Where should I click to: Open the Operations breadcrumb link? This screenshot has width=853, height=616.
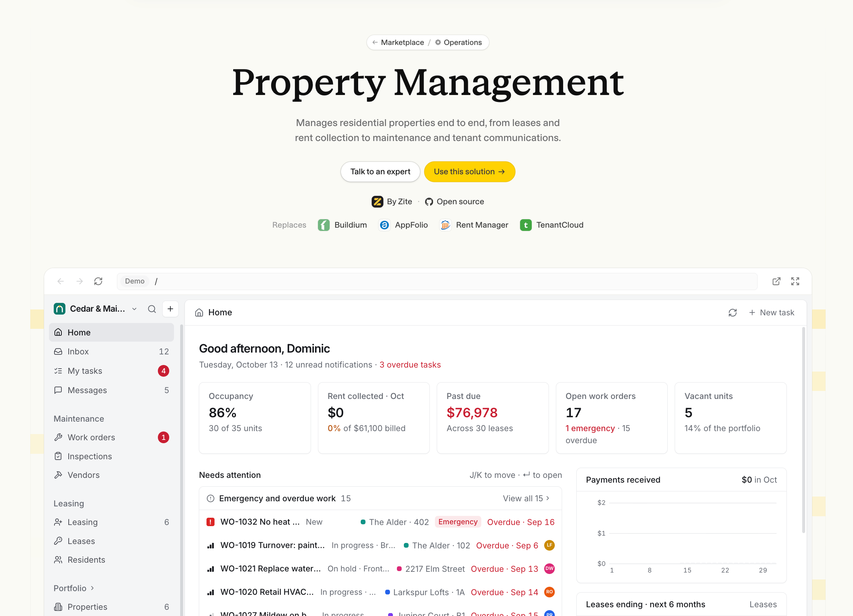(x=458, y=42)
